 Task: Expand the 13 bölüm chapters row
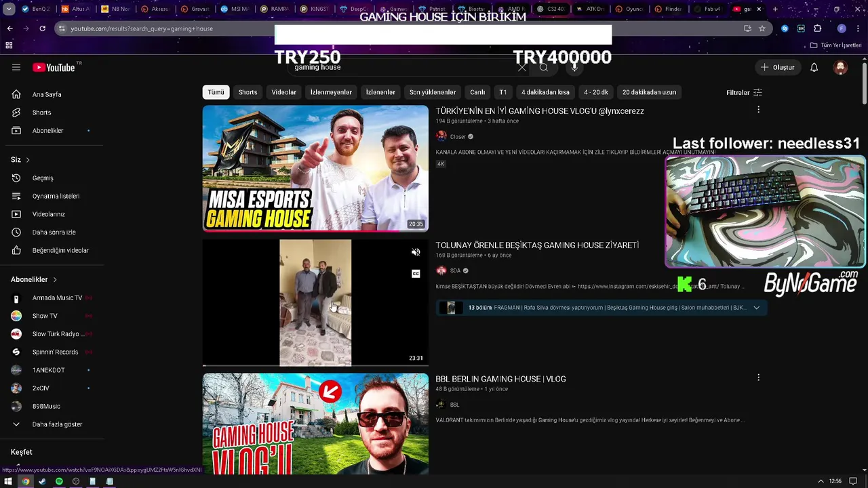point(601,308)
